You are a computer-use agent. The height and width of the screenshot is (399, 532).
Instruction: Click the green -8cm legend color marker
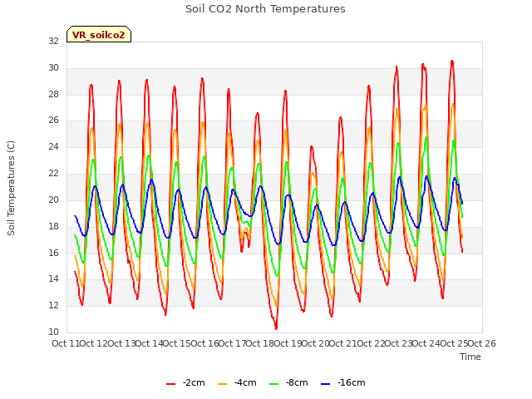tap(273, 384)
